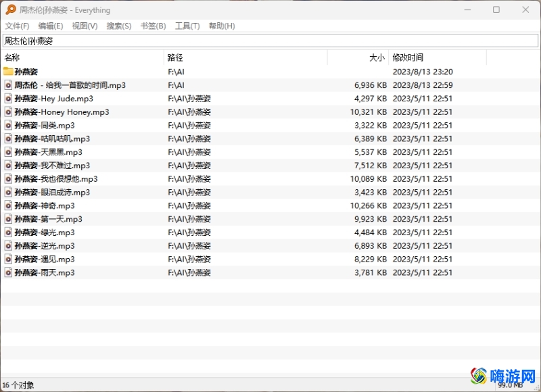Click the 3,781 KB size value

pyautogui.click(x=371, y=273)
